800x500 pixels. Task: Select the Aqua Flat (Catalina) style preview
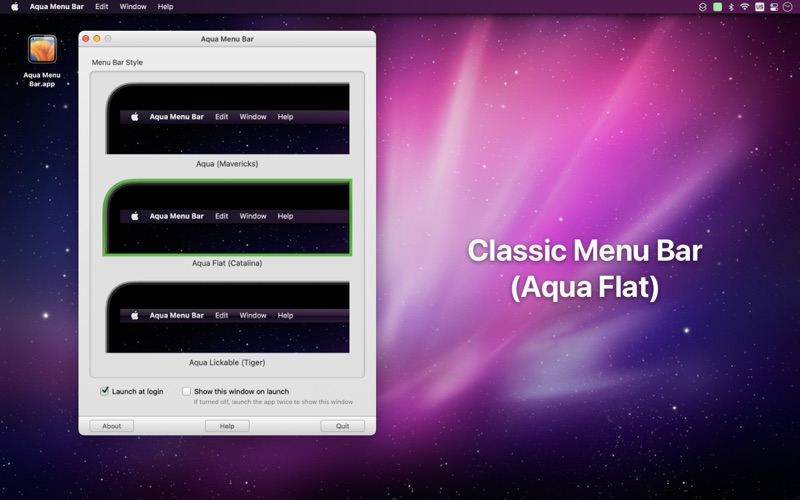point(228,217)
